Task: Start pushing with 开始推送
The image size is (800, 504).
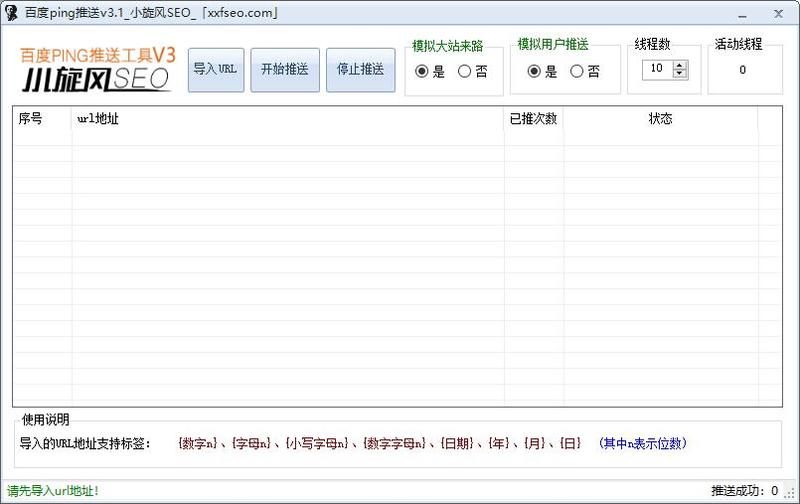Action: click(x=285, y=70)
